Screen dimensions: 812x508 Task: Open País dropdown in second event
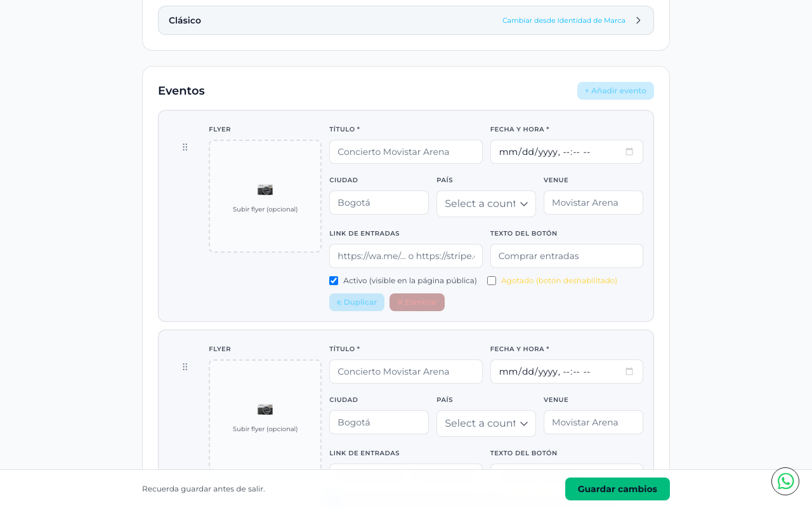pyautogui.click(x=486, y=424)
